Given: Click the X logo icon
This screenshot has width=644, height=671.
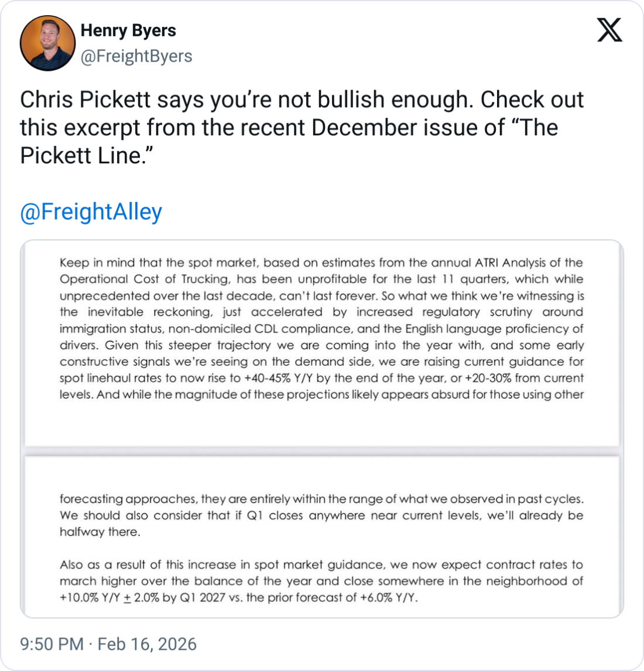Looking at the screenshot, I should pyautogui.click(x=609, y=29).
